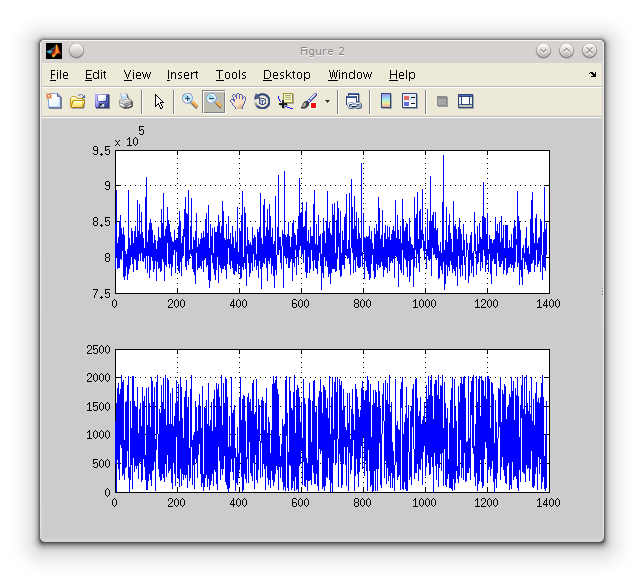Select the Pan hand tool
The height and width of the screenshot is (582, 644).
pyautogui.click(x=238, y=101)
